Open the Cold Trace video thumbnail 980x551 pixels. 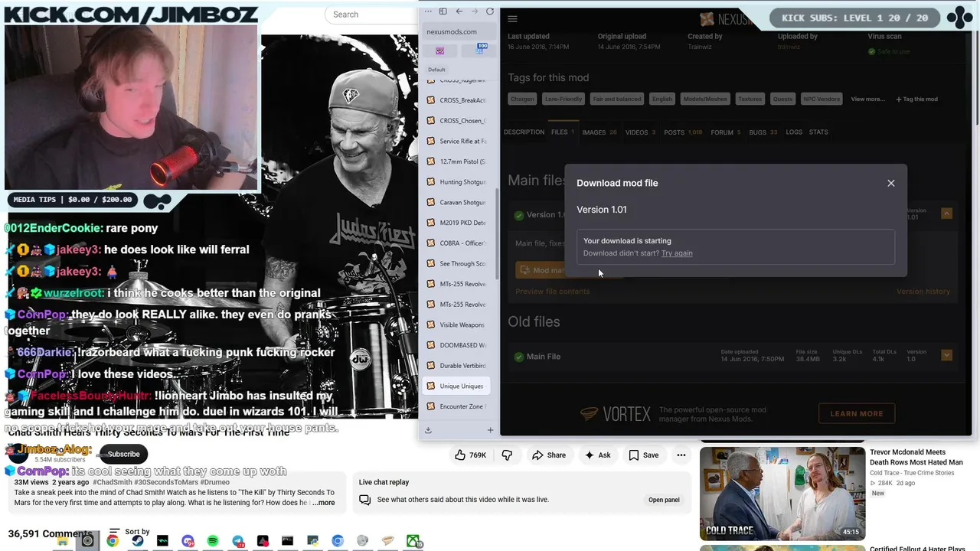click(x=782, y=494)
